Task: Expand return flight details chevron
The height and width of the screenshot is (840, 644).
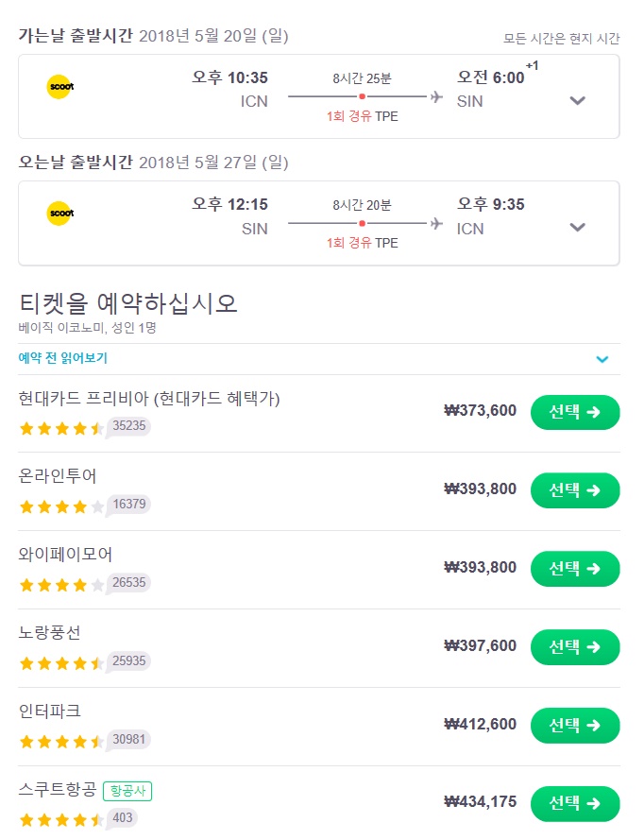Action: pyautogui.click(x=577, y=227)
